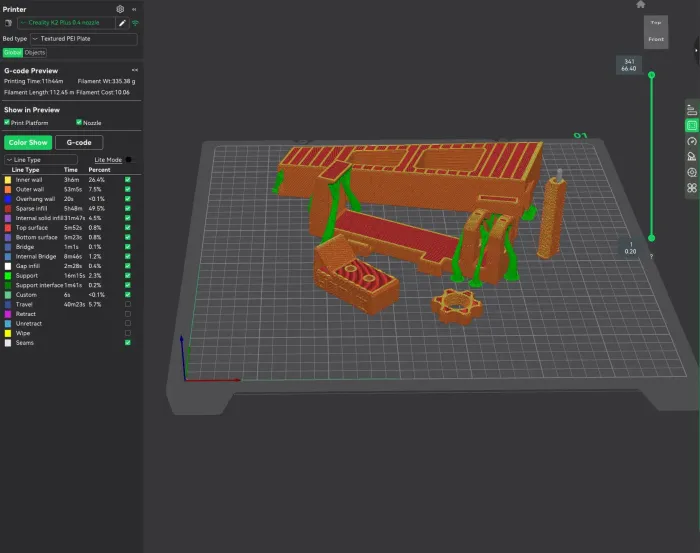The image size is (700, 553).
Task: Switch to the Objects tab
Action: click(x=35, y=52)
